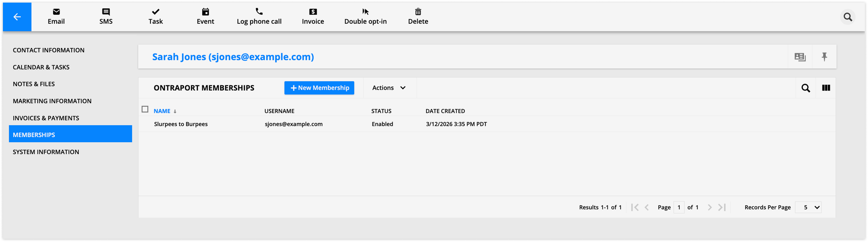The width and height of the screenshot is (868, 242).
Task: Click the New Membership button
Action: [x=319, y=88]
